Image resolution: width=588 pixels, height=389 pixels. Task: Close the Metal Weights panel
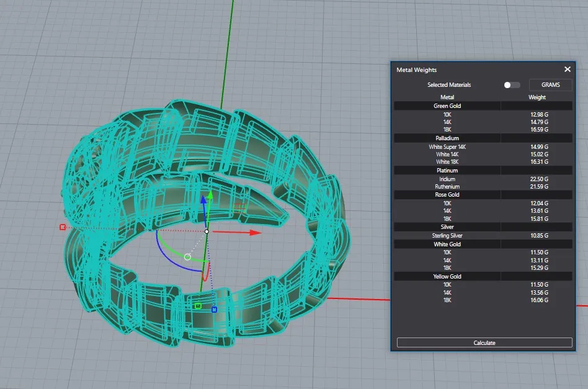pos(567,69)
